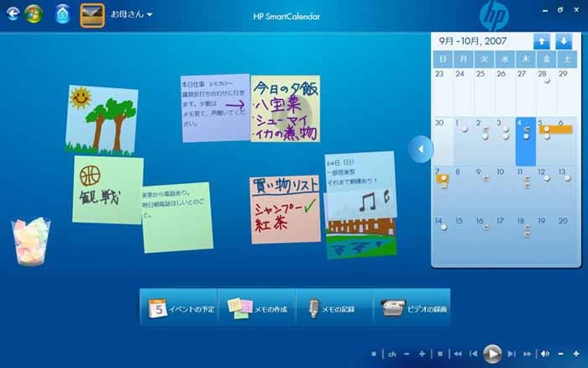Click the 日 Sunday column header
The image size is (588, 368).
[x=443, y=60]
